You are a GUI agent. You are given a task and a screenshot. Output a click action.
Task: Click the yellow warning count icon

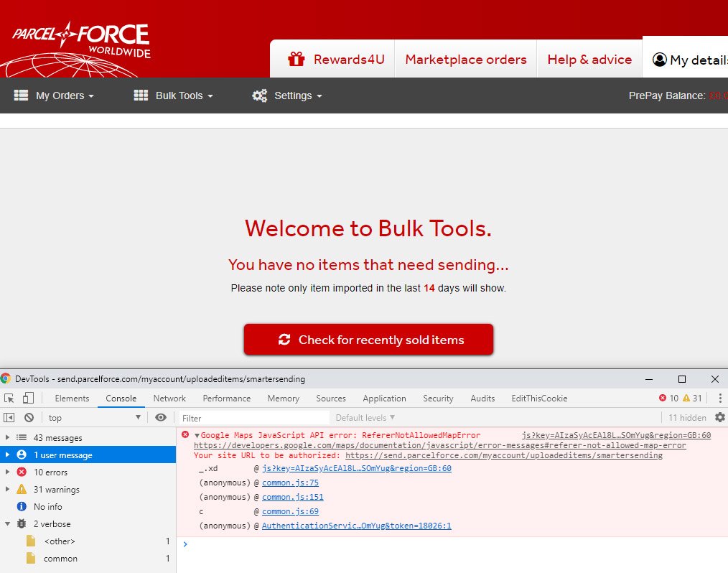(x=686, y=398)
